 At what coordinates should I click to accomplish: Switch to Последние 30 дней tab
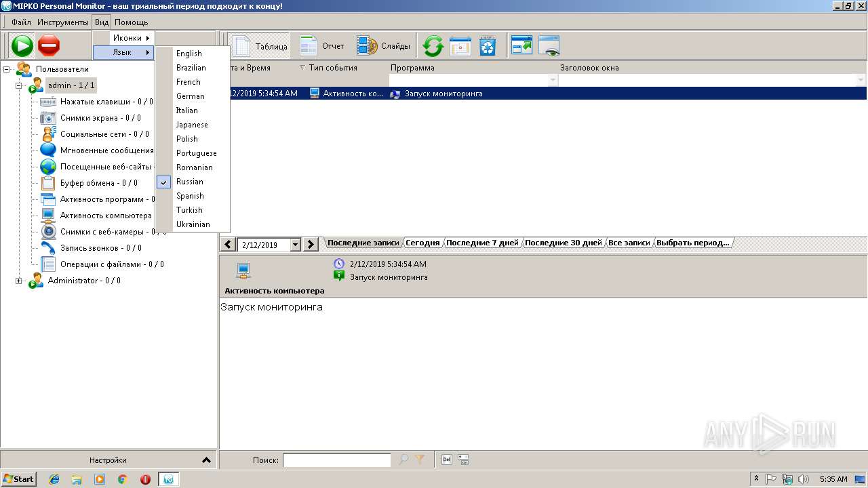coord(564,243)
